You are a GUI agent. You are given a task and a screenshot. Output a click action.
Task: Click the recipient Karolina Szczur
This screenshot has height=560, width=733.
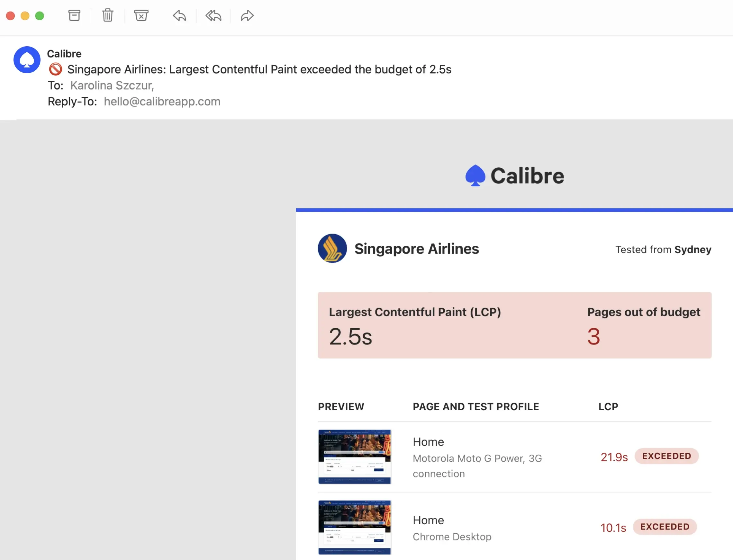click(112, 85)
